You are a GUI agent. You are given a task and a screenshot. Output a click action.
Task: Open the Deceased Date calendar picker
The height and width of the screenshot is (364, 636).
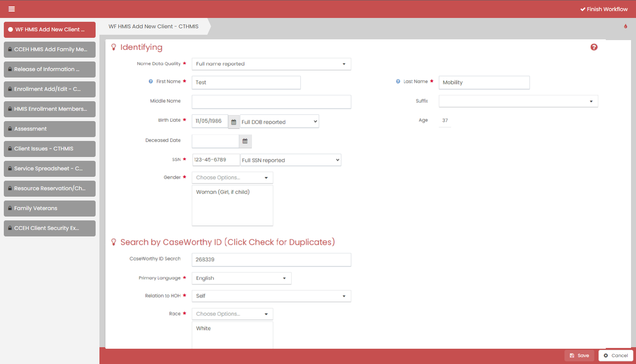[x=245, y=141]
